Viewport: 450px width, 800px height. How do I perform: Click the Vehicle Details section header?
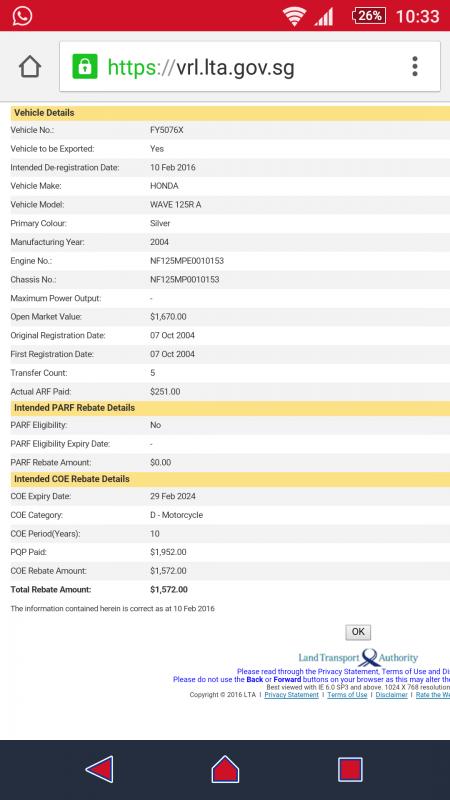(x=230, y=113)
